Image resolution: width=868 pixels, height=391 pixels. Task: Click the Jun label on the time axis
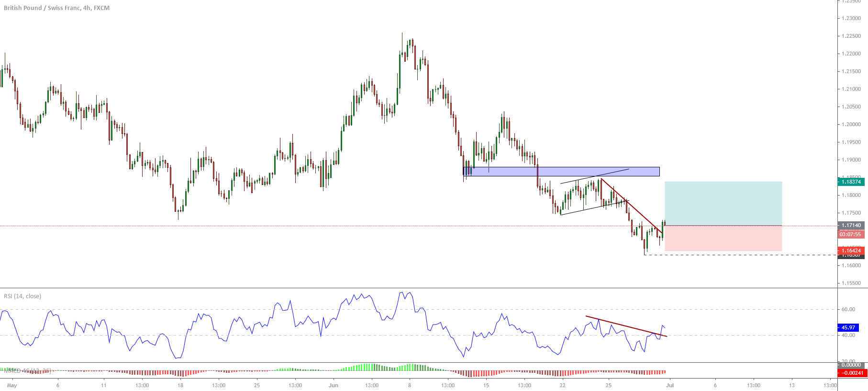click(x=334, y=385)
